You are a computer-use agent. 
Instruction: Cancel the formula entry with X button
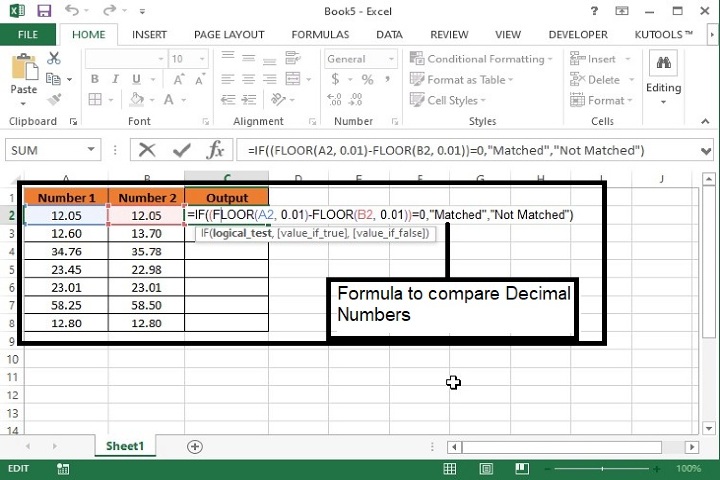(x=147, y=150)
